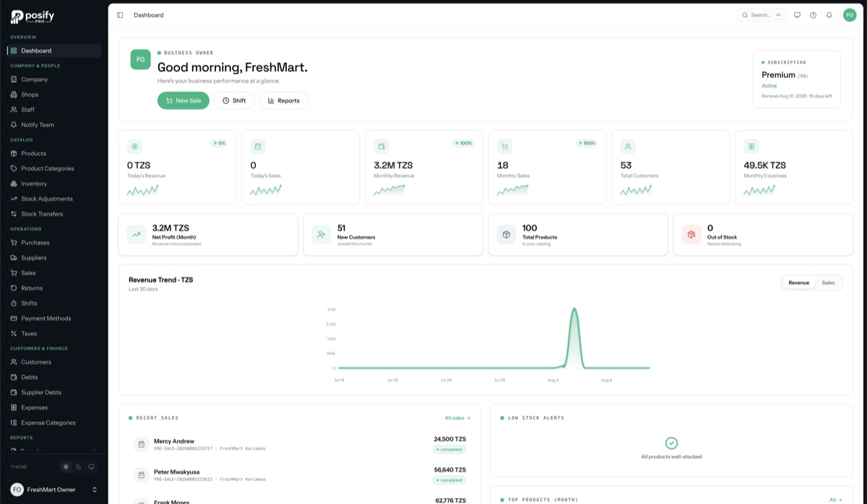867x504 pixels.
Task: Open Taxes in the sidebar
Action: point(54,334)
